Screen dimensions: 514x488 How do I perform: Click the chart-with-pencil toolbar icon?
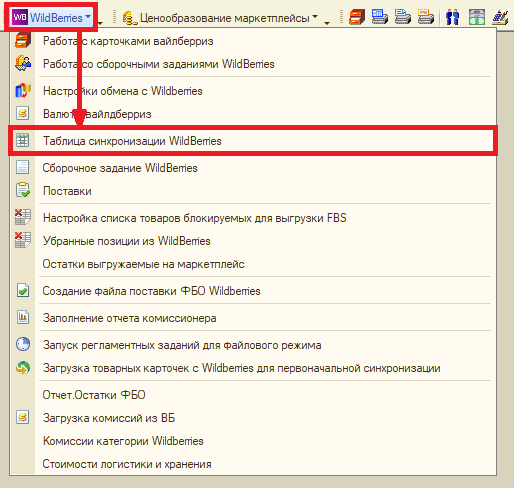point(500,17)
